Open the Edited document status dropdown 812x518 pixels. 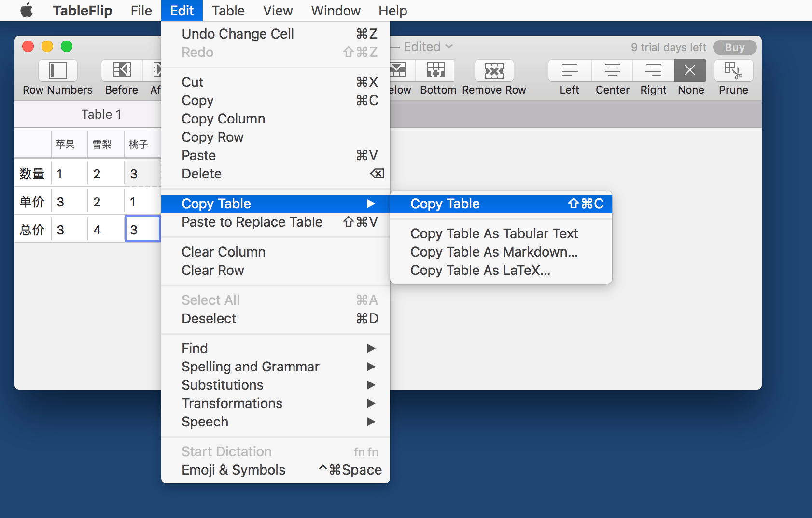[428, 47]
